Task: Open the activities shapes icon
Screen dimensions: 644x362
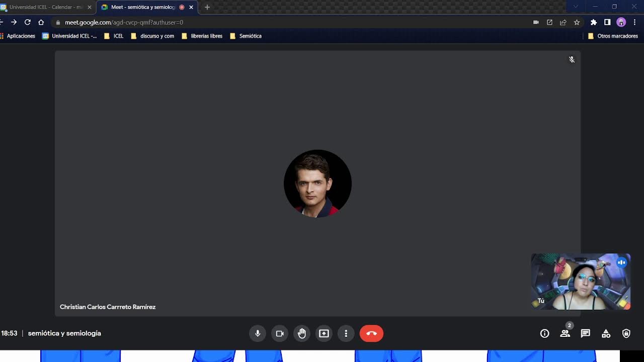Action: coord(606,333)
